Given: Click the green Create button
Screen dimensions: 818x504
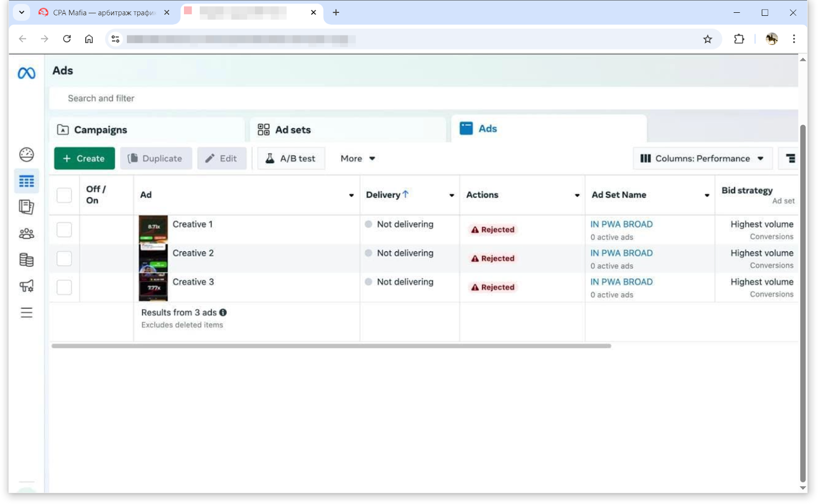Looking at the screenshot, I should click(84, 158).
